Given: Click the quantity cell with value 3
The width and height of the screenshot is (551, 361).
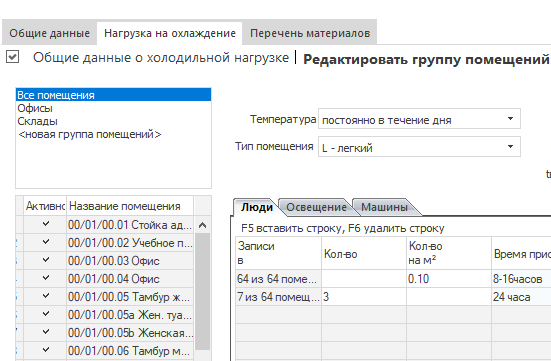Looking at the screenshot, I should click(364, 297).
